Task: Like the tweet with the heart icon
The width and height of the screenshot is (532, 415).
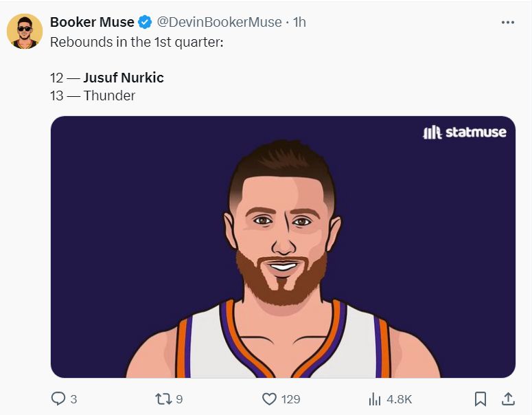Action: (269, 399)
